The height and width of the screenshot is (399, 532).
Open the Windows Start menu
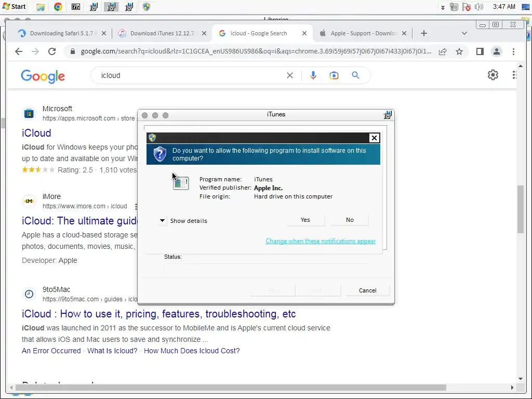pyautogui.click(x=14, y=6)
